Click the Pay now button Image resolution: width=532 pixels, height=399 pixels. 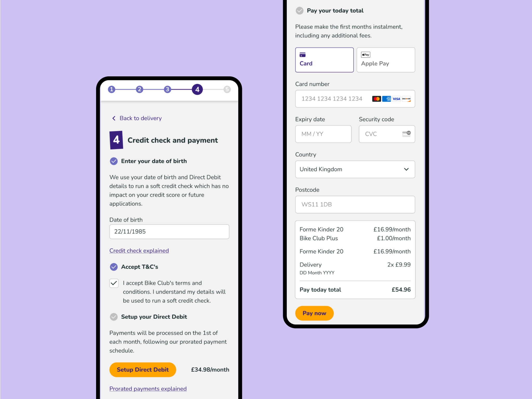pyautogui.click(x=315, y=313)
